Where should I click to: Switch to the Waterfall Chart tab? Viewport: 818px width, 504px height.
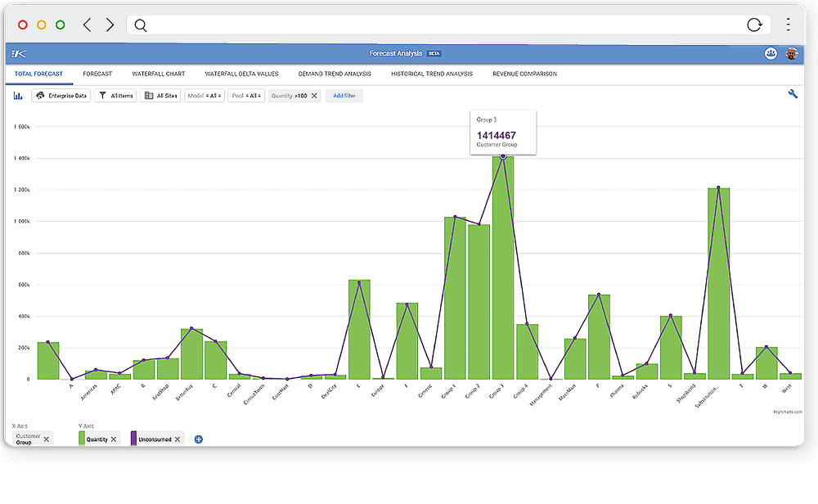click(159, 74)
